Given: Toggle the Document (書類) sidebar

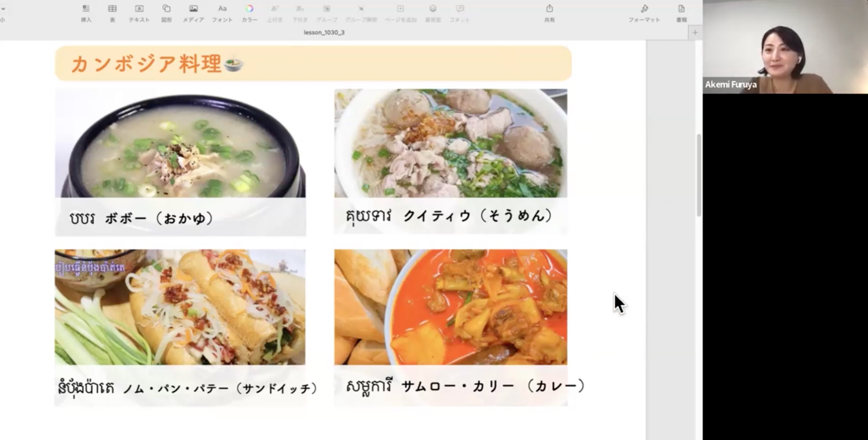Looking at the screenshot, I should click(x=681, y=9).
